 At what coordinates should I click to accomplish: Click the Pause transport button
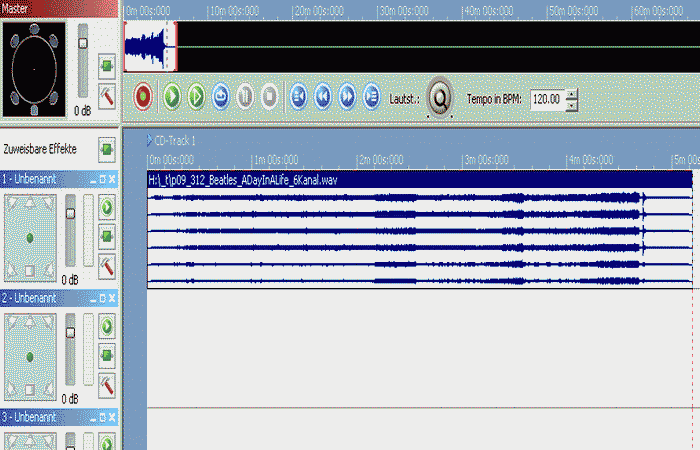click(x=245, y=96)
